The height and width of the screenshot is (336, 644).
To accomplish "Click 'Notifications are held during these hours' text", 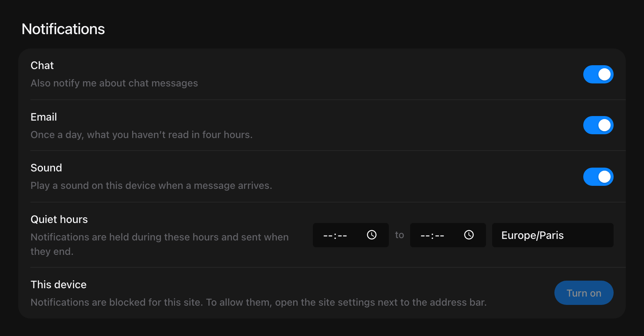I will (x=159, y=244).
